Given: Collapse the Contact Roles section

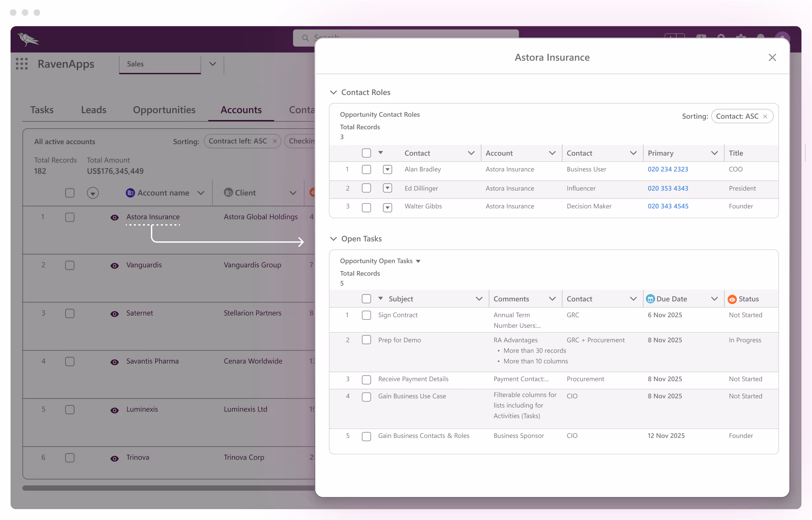Looking at the screenshot, I should (x=333, y=92).
